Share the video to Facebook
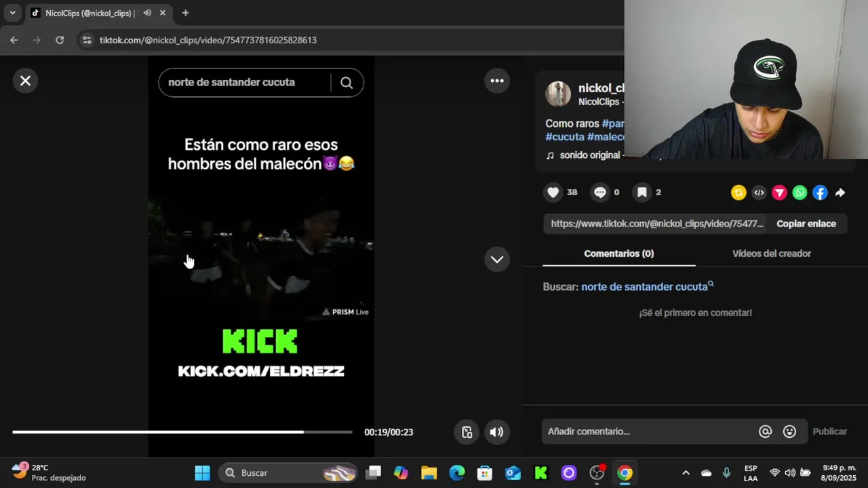 pos(820,193)
